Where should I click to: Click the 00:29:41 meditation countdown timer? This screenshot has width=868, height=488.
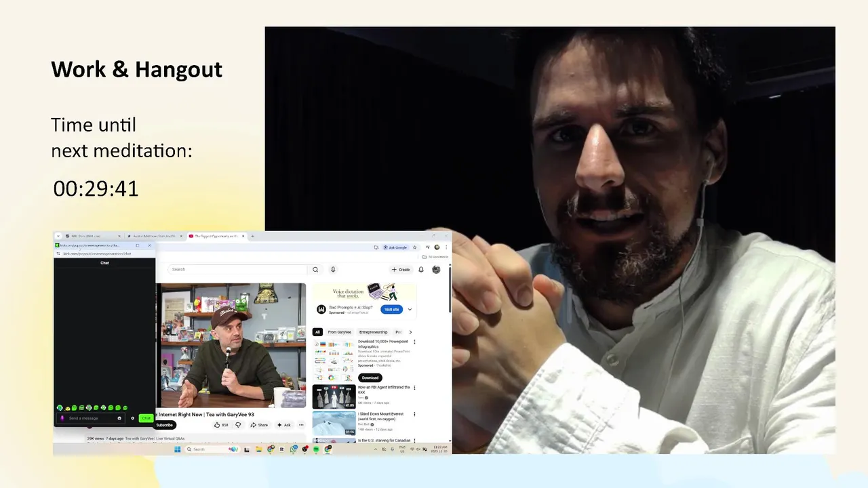96,188
